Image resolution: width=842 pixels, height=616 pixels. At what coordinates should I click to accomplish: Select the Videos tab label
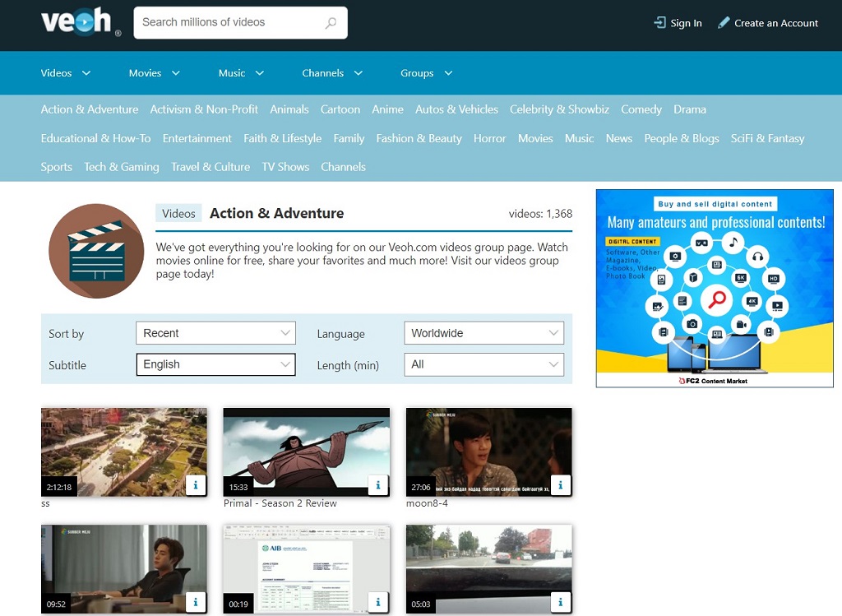coord(178,213)
